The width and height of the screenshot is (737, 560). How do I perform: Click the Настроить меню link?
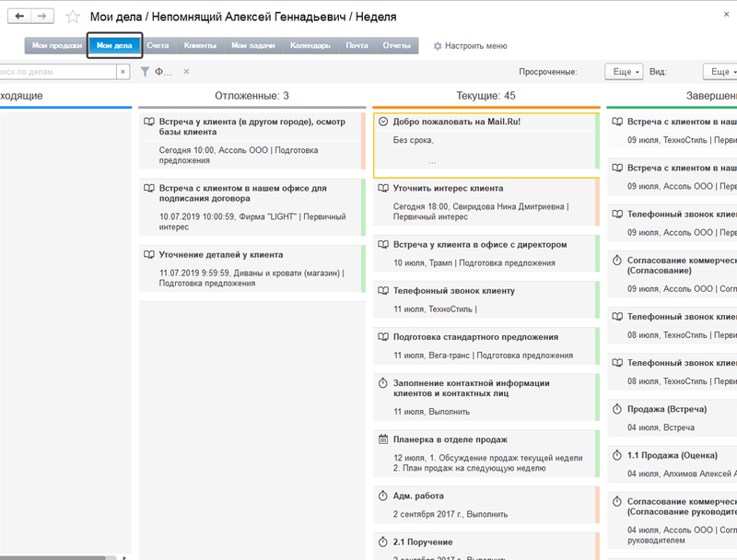point(475,46)
